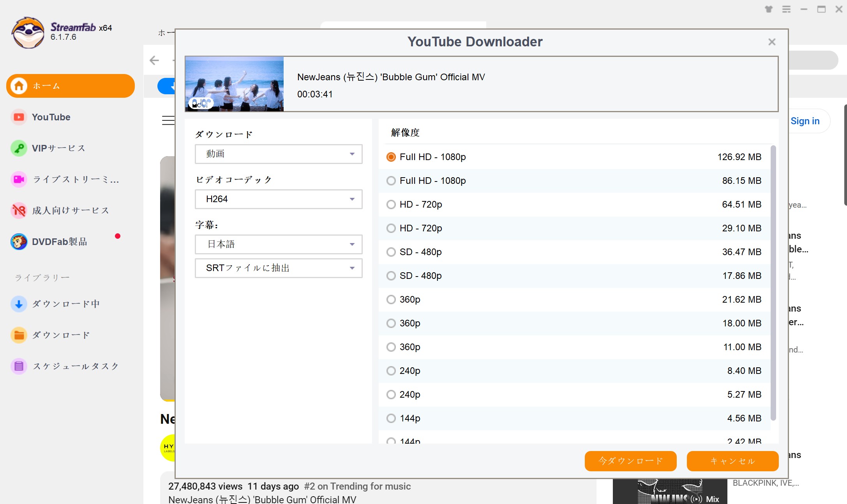Open the adult services icon
Image resolution: width=847 pixels, height=504 pixels.
pos(19,211)
